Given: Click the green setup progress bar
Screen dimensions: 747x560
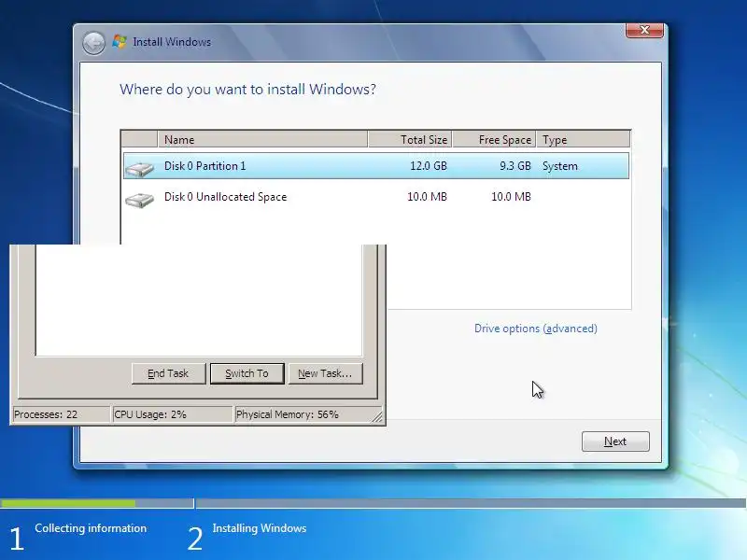Looking at the screenshot, I should (x=67, y=503).
